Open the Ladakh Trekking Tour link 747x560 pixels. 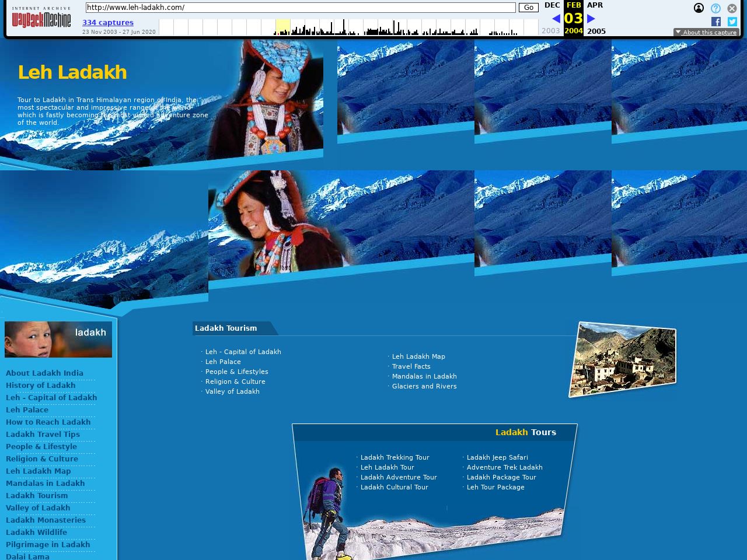[x=395, y=457]
